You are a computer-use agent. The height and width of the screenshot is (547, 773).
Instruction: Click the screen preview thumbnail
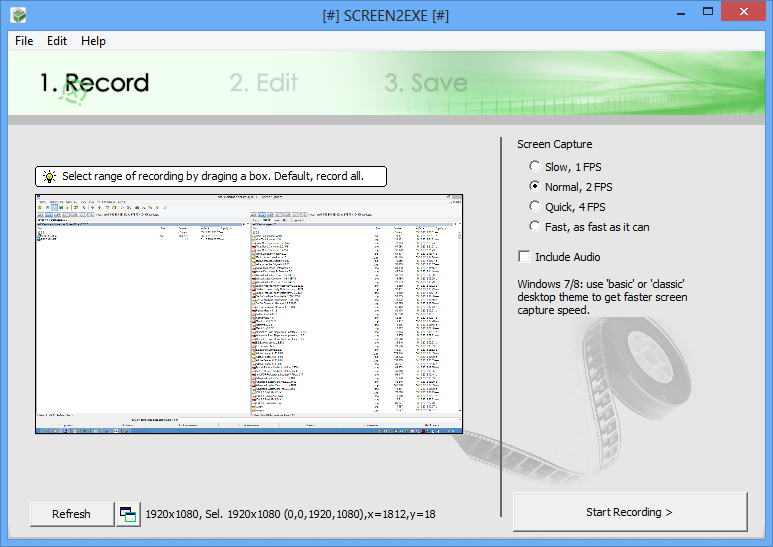point(249,314)
